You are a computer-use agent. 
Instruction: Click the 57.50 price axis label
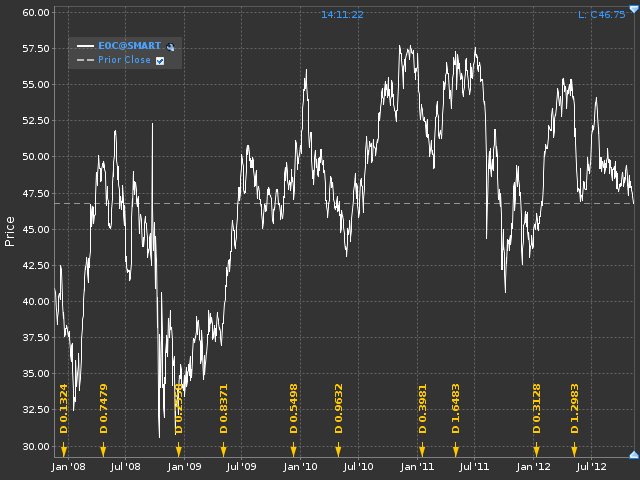pyautogui.click(x=36, y=49)
